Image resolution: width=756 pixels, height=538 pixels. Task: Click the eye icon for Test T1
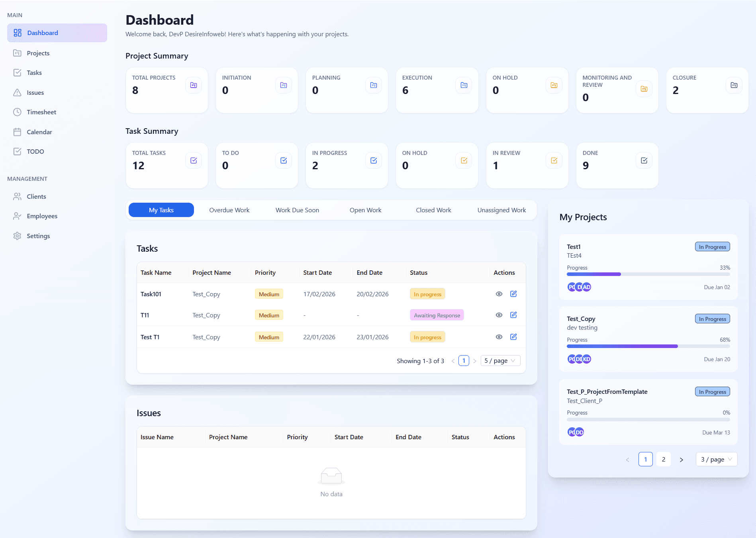[499, 337]
